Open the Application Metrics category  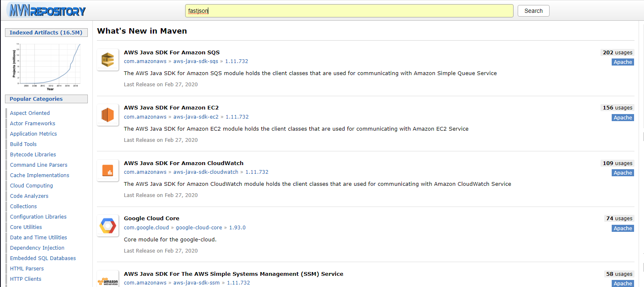pos(34,134)
